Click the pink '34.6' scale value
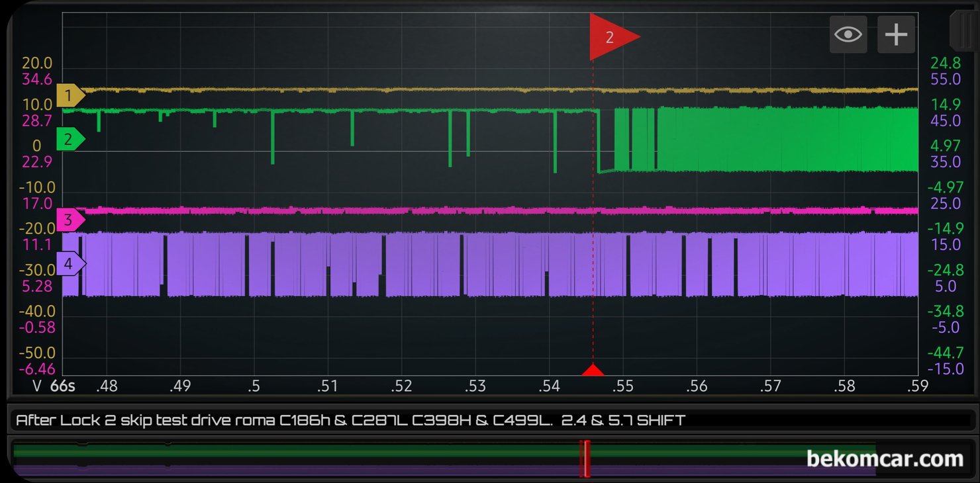980x483 pixels. point(37,79)
